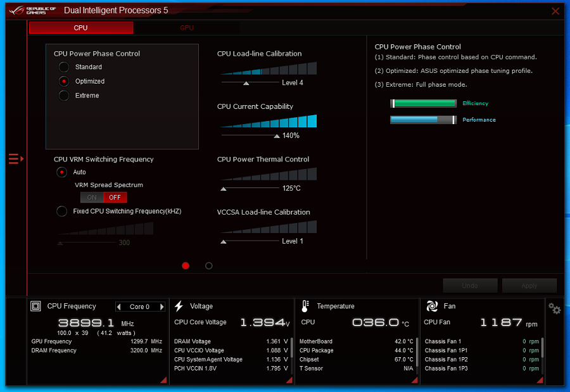Click the 'Core 0' selector label
The height and width of the screenshot is (392, 570).
pyautogui.click(x=139, y=307)
